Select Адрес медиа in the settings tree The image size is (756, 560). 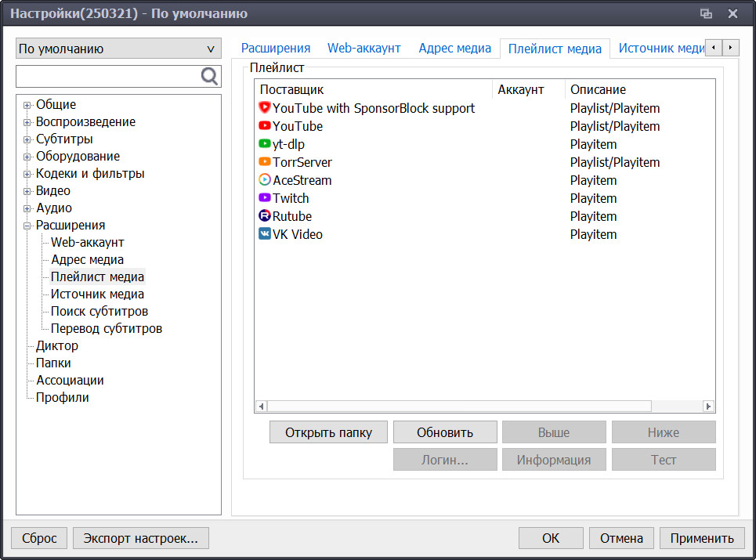click(87, 260)
